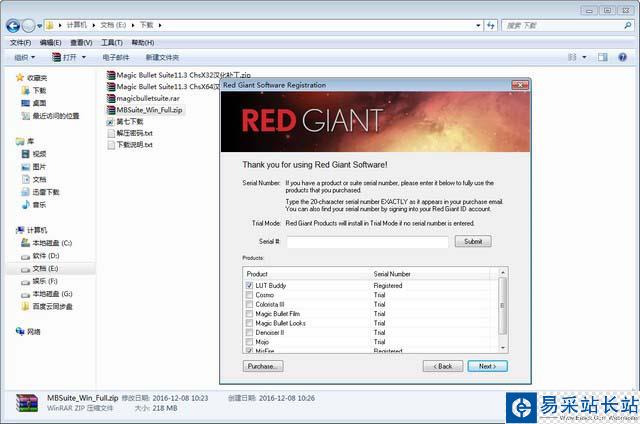This screenshot has width=640, height=424.
Task: Expand the 下载 breadcrumb arrow
Action: tap(160, 25)
